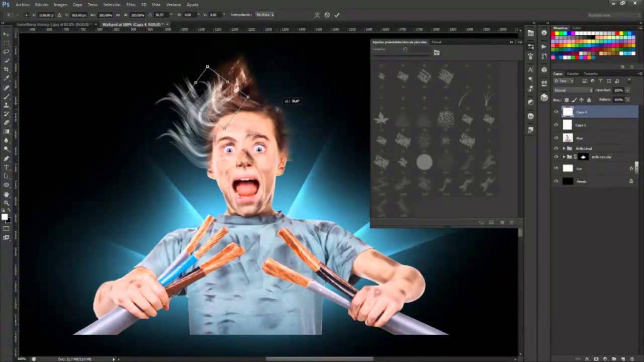The image size is (644, 362).
Task: Click the layer fx button at panel bottom
Action: point(587,359)
